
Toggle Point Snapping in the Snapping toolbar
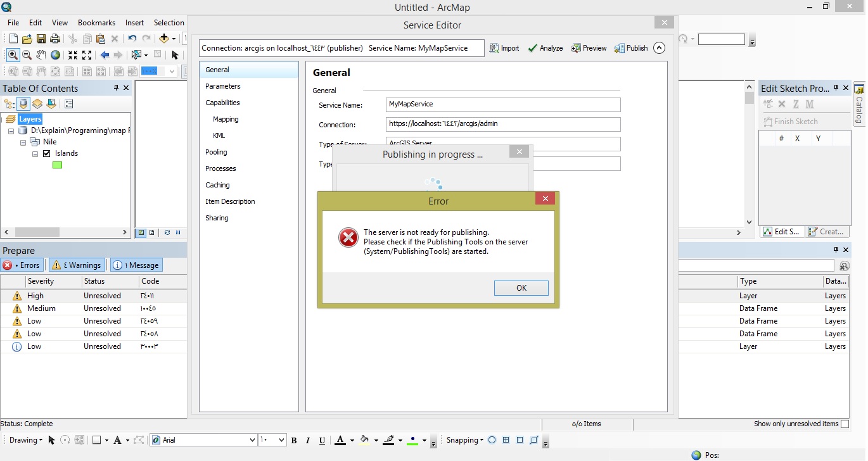(x=492, y=441)
